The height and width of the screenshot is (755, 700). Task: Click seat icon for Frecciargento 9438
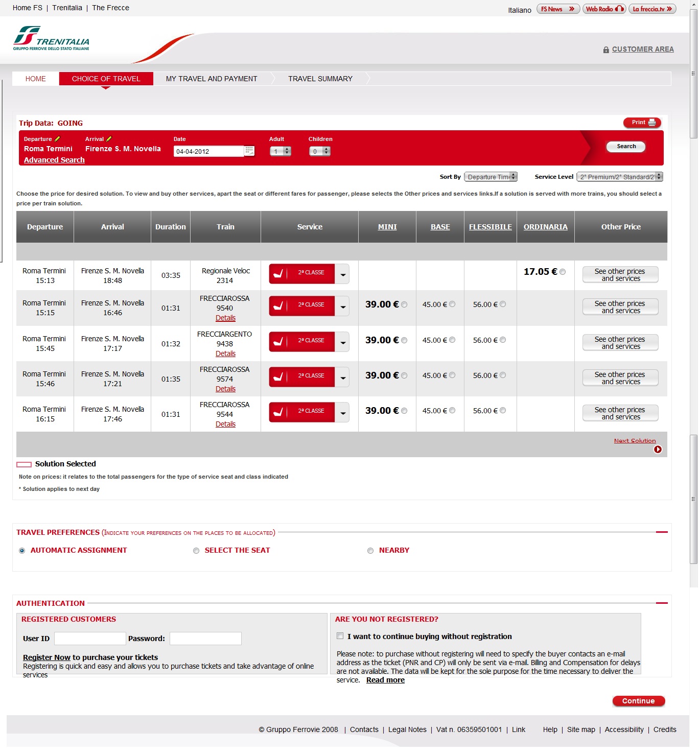[x=278, y=342]
